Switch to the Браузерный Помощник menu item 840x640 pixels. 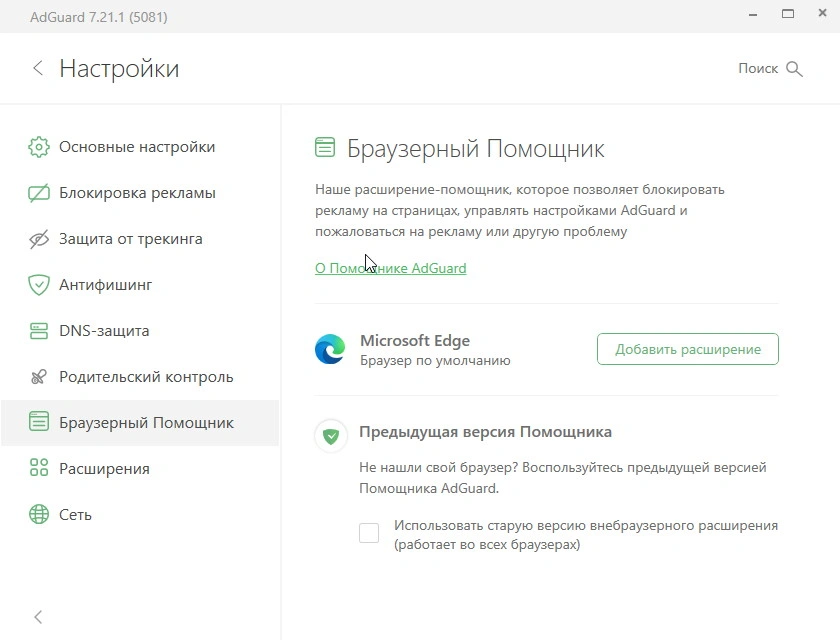pyautogui.click(x=140, y=423)
